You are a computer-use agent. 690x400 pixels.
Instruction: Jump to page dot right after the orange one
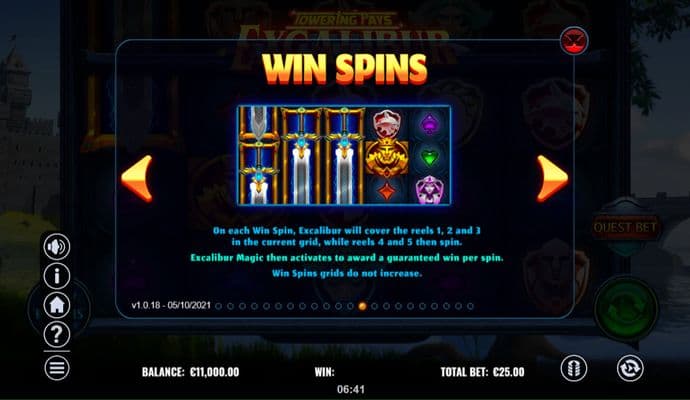click(374, 306)
